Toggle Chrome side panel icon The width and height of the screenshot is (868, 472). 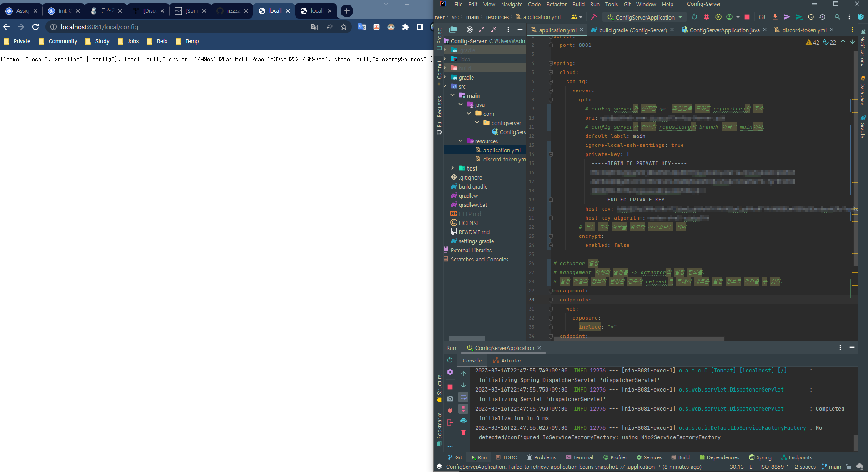[420, 27]
